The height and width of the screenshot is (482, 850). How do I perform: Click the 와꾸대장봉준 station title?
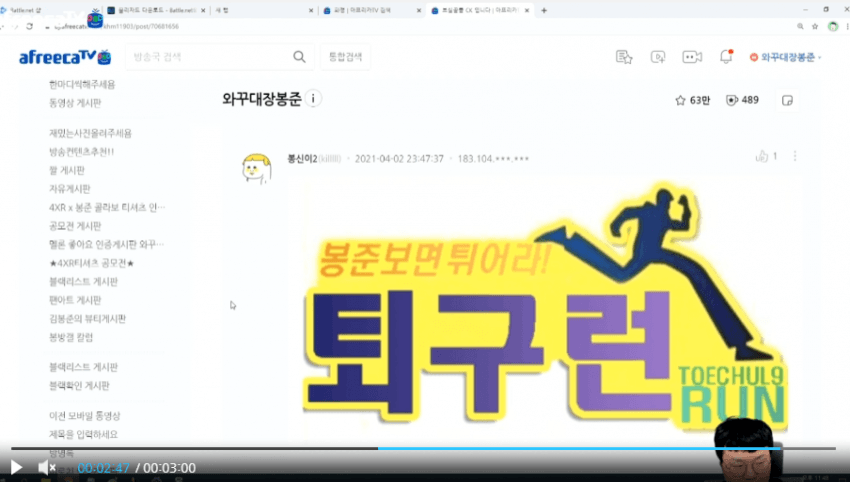tap(261, 99)
